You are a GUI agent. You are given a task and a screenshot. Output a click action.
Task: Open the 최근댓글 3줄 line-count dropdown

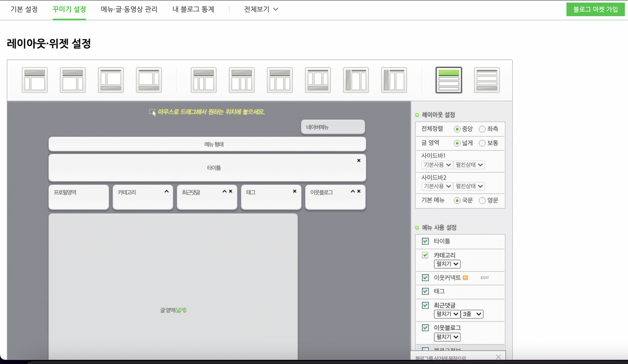pos(472,314)
